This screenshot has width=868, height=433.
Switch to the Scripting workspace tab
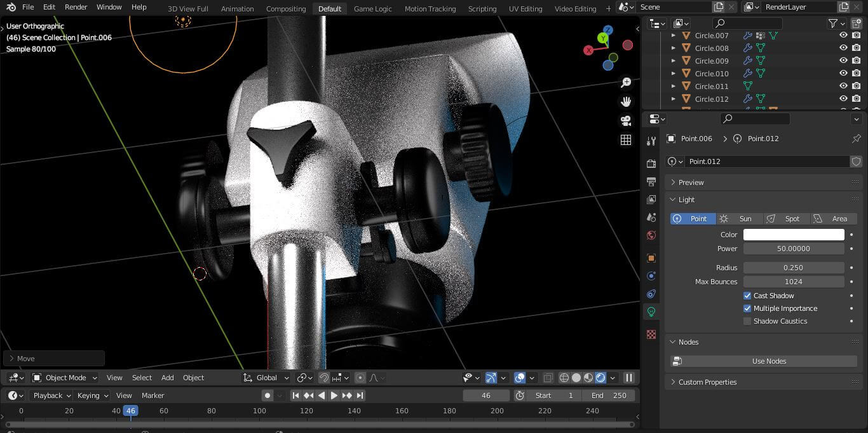pyautogui.click(x=482, y=9)
